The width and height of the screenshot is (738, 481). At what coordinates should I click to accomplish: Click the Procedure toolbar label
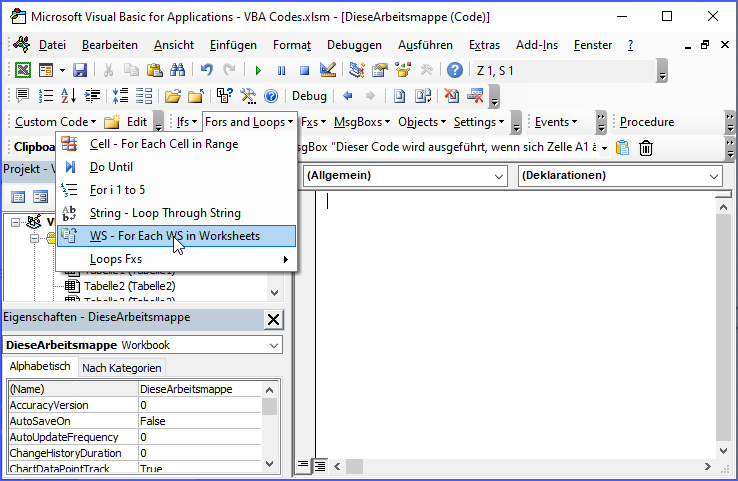point(647,122)
